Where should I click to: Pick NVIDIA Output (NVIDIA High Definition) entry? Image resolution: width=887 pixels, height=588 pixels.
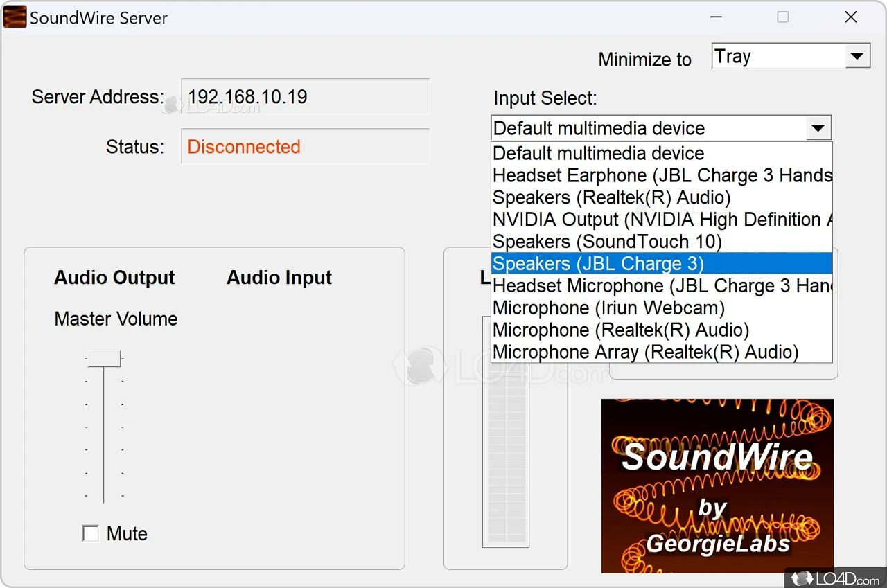(661, 220)
